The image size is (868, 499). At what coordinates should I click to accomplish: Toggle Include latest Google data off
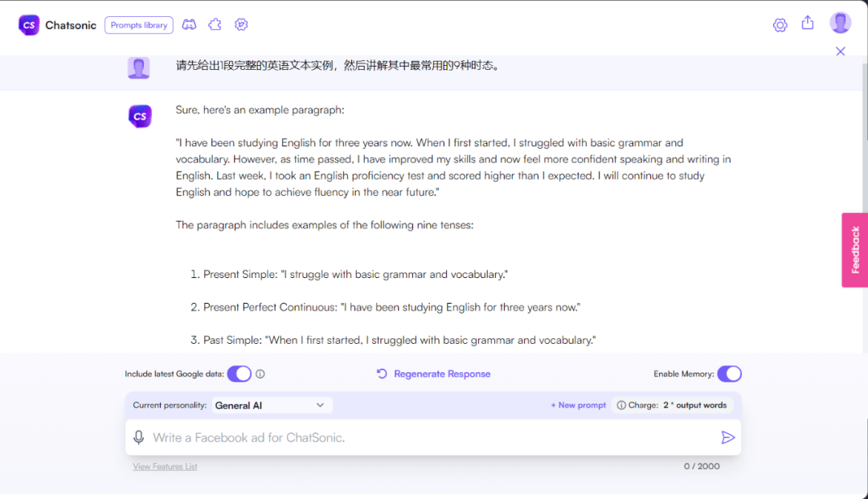point(240,374)
